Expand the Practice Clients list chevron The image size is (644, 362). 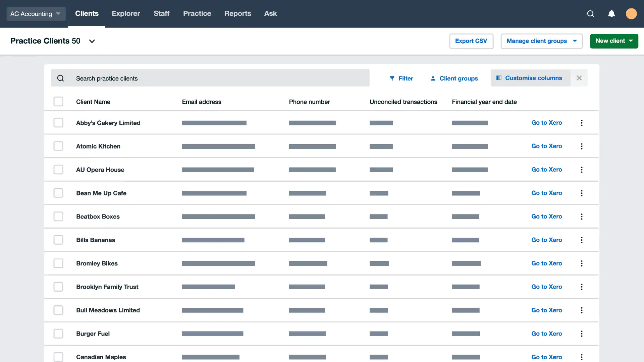click(x=92, y=41)
